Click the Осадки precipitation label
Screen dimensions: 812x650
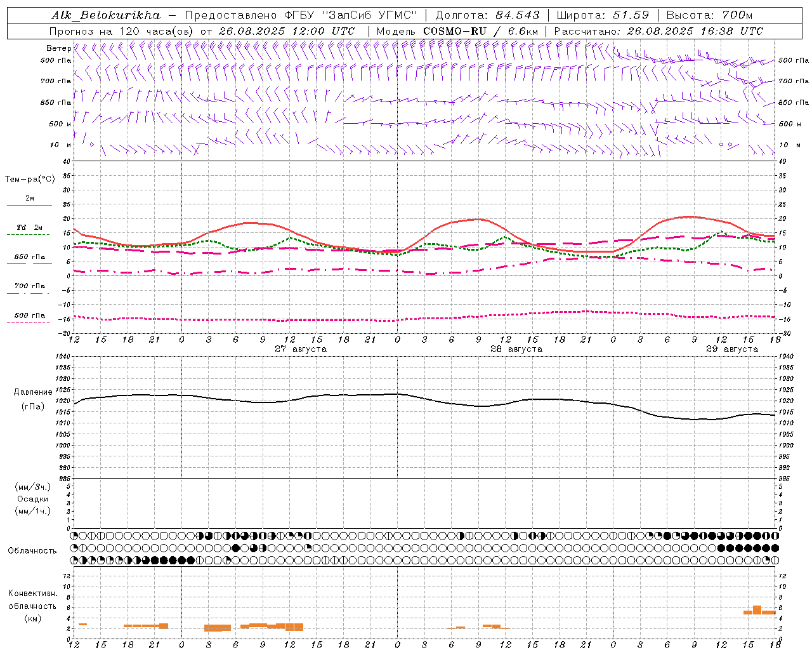pos(33,499)
